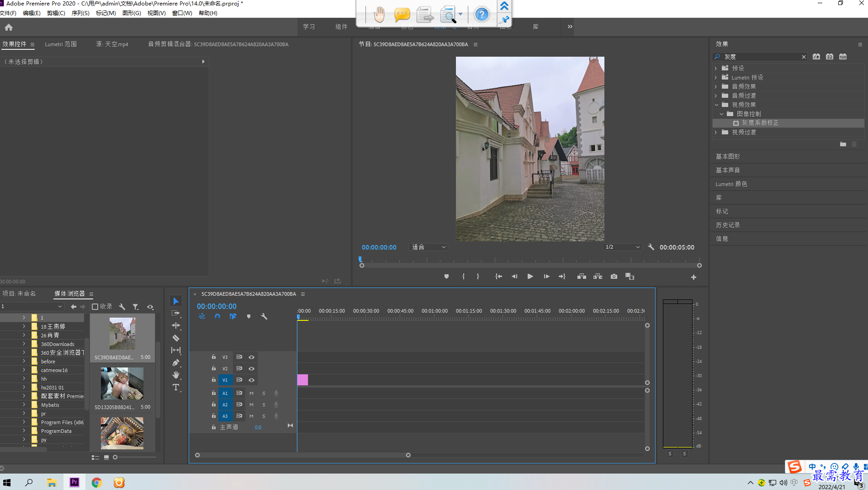Toggle V3 track output eye

pyautogui.click(x=251, y=357)
